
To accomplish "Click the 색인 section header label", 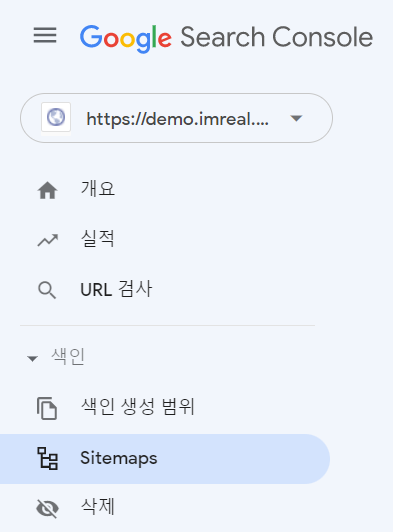I will point(68,357).
